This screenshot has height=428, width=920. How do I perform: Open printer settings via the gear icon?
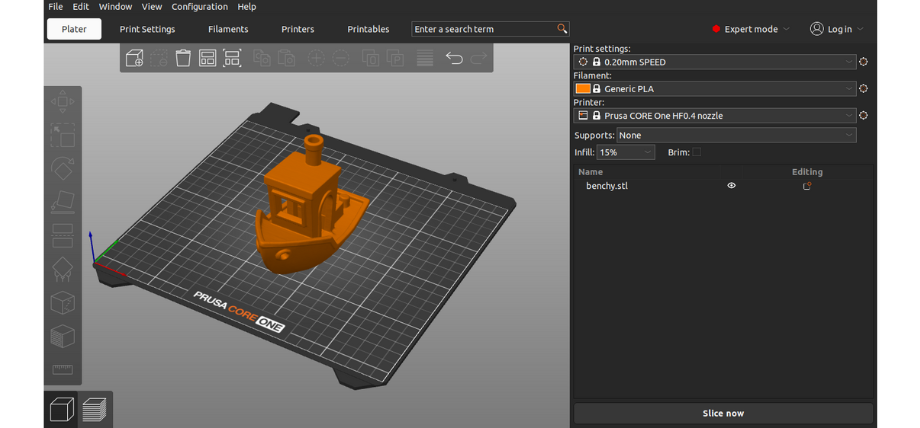(x=863, y=116)
